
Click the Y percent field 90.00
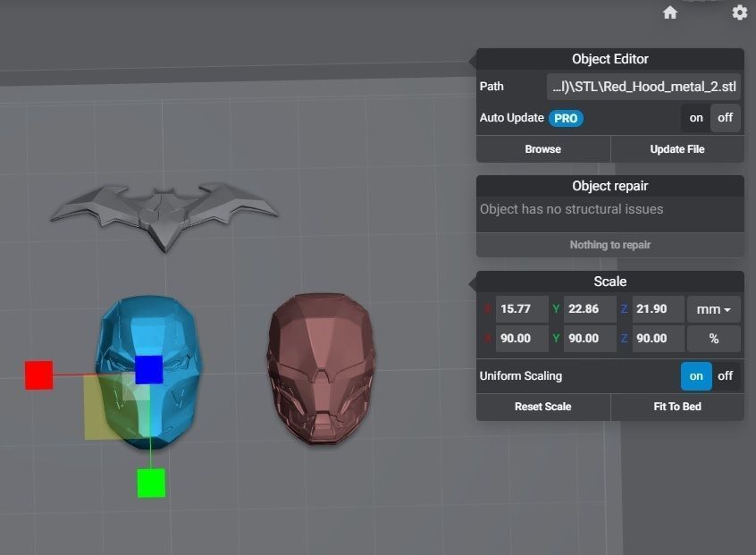click(x=590, y=339)
